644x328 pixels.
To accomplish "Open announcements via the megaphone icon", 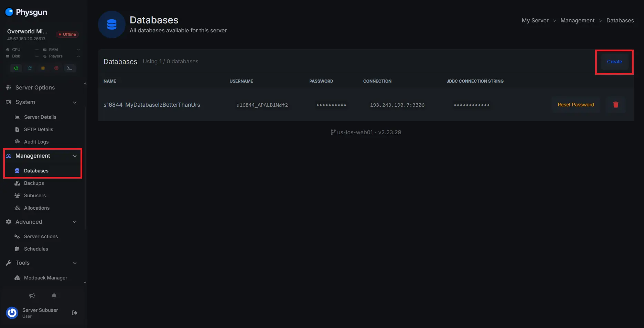I will [x=32, y=295].
